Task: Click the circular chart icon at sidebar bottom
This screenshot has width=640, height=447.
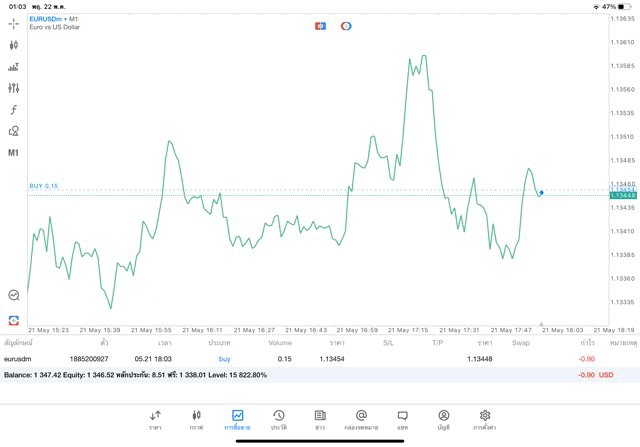Action: [14, 295]
